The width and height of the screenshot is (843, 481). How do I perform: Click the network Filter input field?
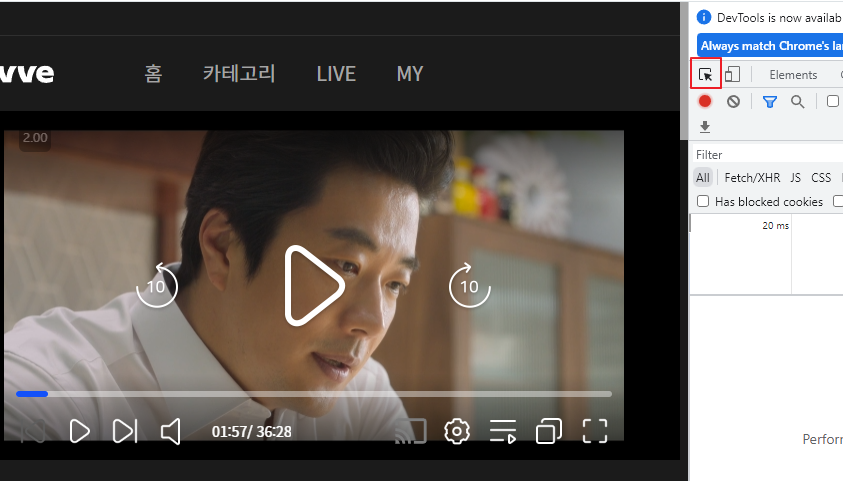pos(769,154)
